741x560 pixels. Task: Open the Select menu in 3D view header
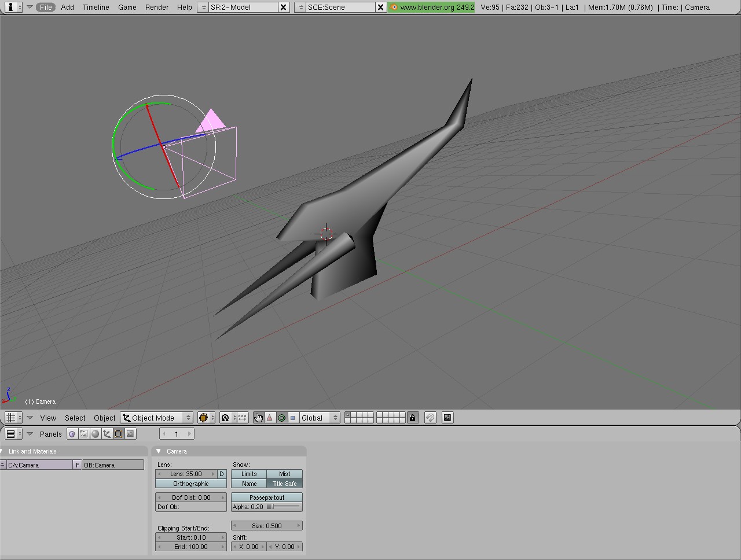click(x=75, y=418)
